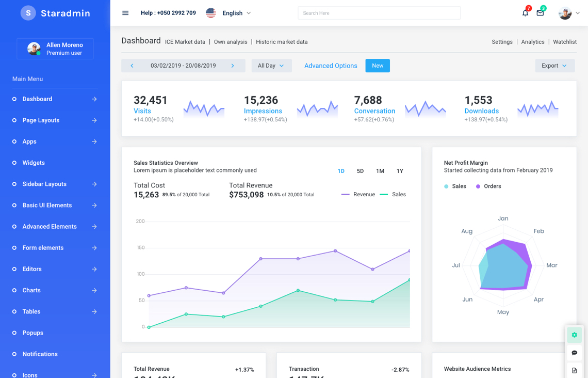Open the chat bubble icon
This screenshot has width=588, height=378.
574,353
